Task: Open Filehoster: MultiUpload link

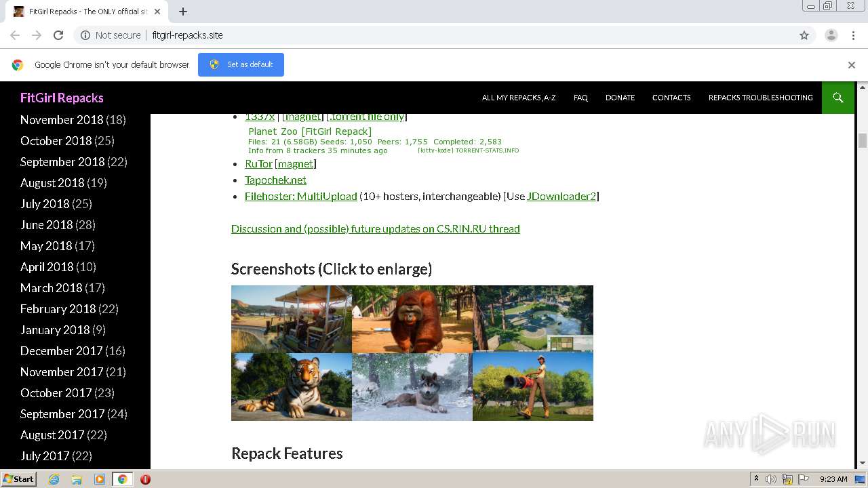Action: pos(301,196)
